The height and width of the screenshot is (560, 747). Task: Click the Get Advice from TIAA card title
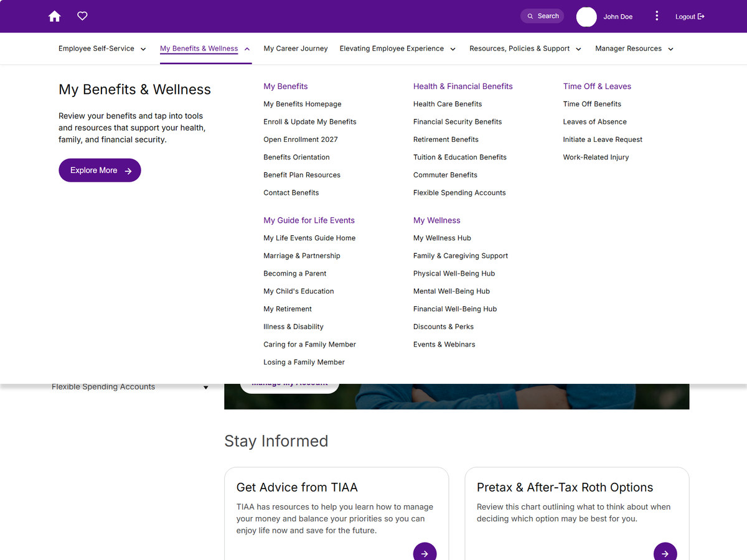297,488
